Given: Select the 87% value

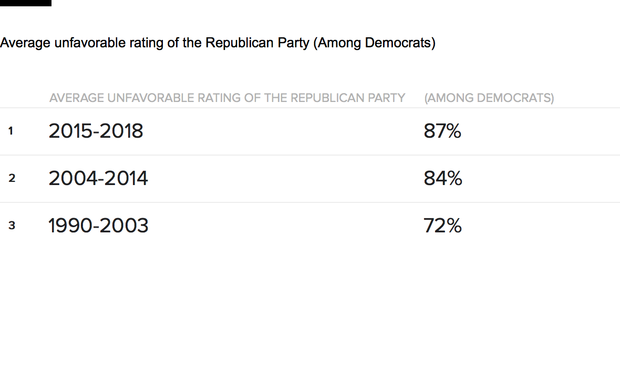Looking at the screenshot, I should [x=442, y=131].
